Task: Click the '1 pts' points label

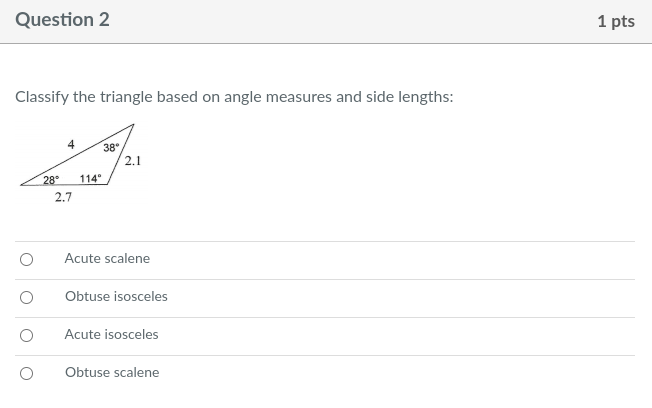Action: [x=615, y=21]
